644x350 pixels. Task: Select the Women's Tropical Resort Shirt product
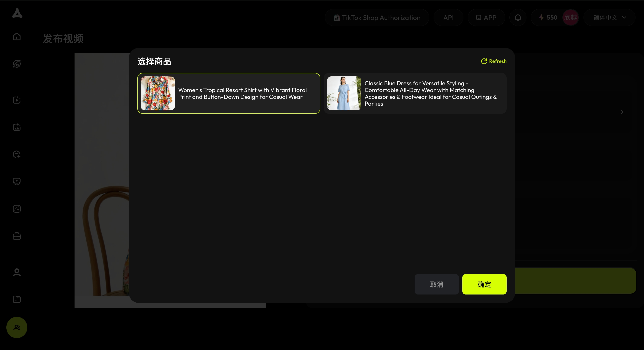[x=242, y=93]
